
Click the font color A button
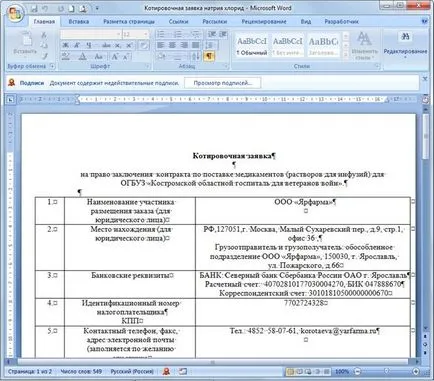(x=83, y=56)
